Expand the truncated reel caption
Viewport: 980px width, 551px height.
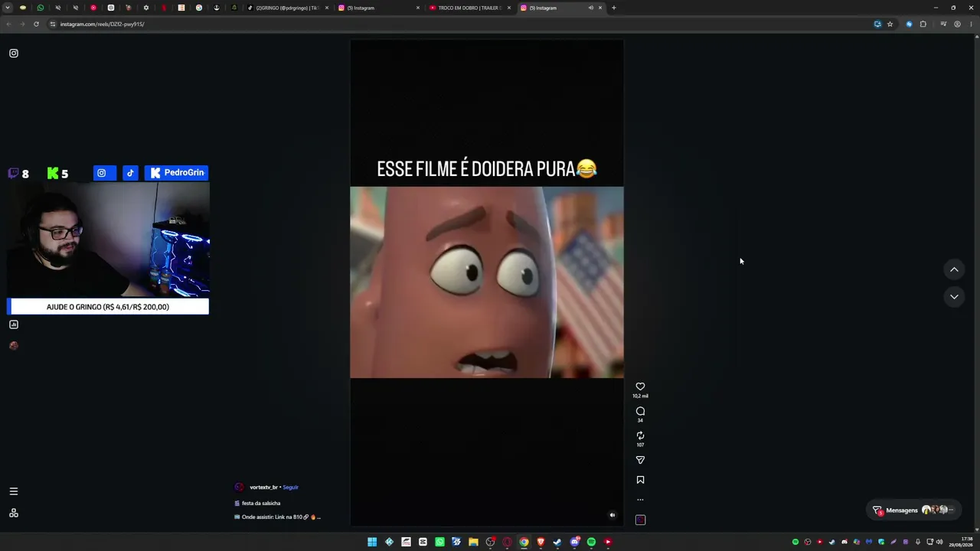tap(318, 517)
